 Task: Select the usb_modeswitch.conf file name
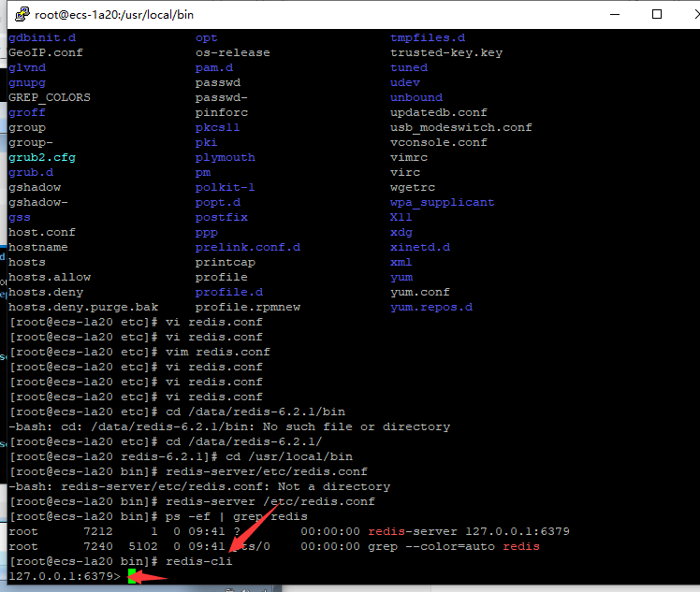point(461,127)
